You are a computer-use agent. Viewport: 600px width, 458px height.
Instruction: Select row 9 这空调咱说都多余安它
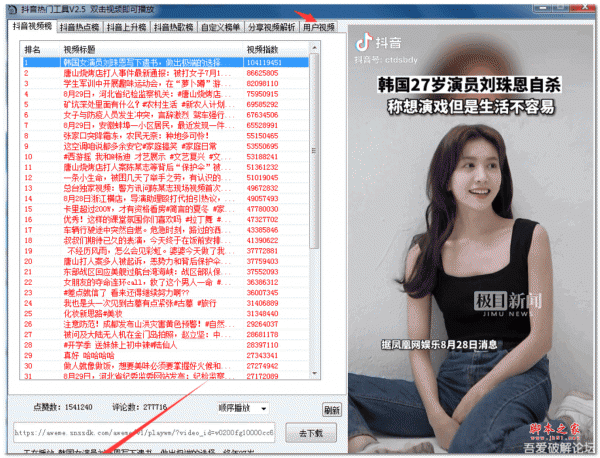pyautogui.click(x=165, y=146)
